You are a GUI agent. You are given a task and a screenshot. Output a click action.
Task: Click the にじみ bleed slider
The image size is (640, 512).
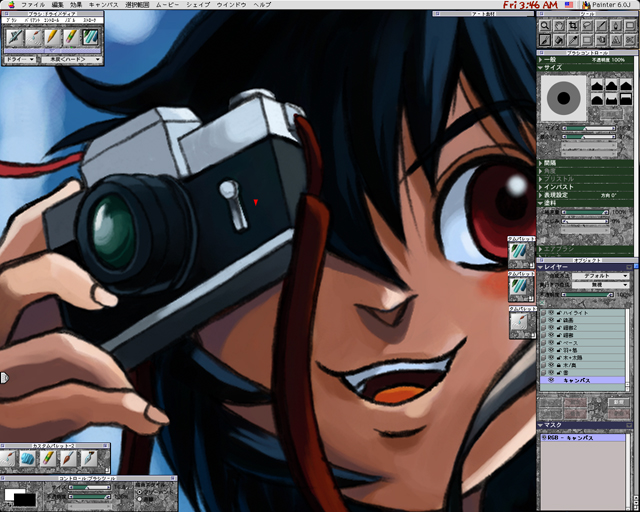pyautogui.click(x=586, y=221)
